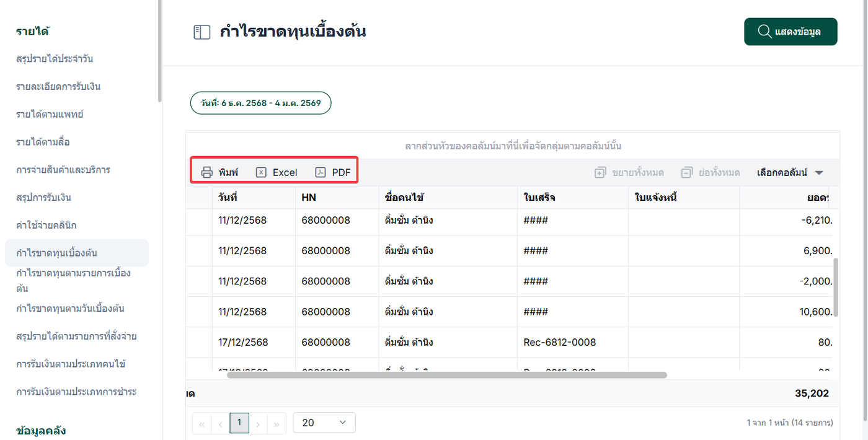
Task: Click the expand-all ขยายทั้งหมด icon
Action: pyautogui.click(x=600, y=173)
